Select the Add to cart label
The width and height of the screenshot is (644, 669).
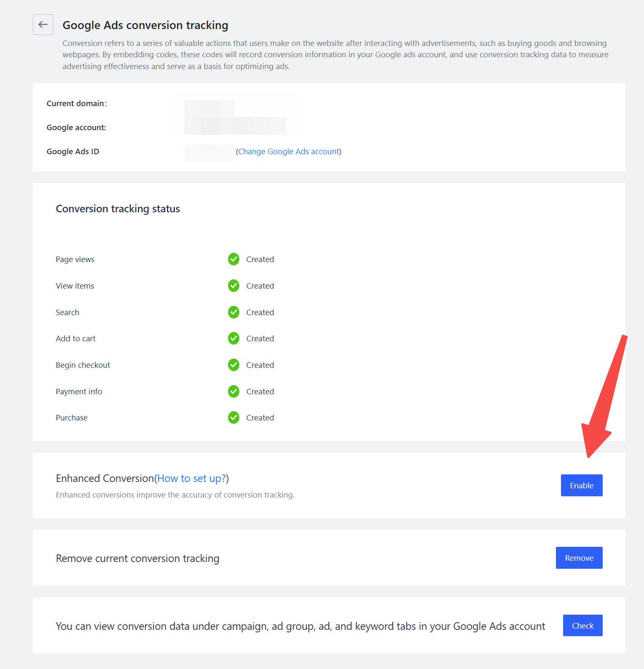[x=76, y=338]
